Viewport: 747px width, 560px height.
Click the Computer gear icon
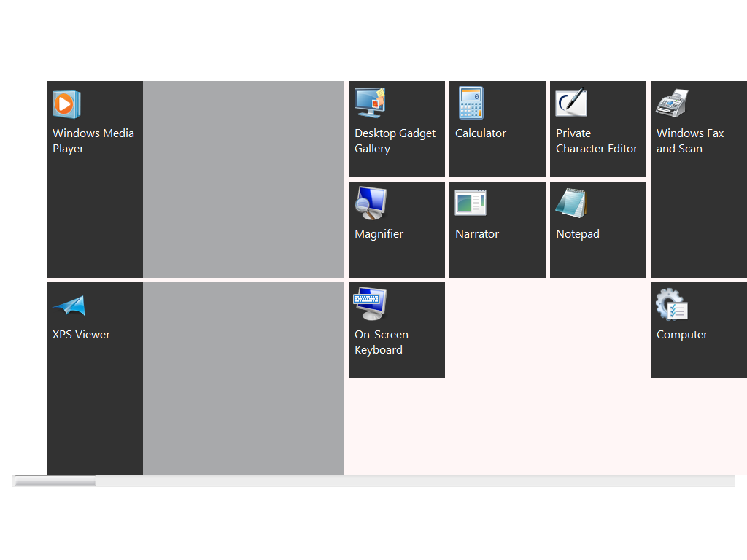pos(672,304)
